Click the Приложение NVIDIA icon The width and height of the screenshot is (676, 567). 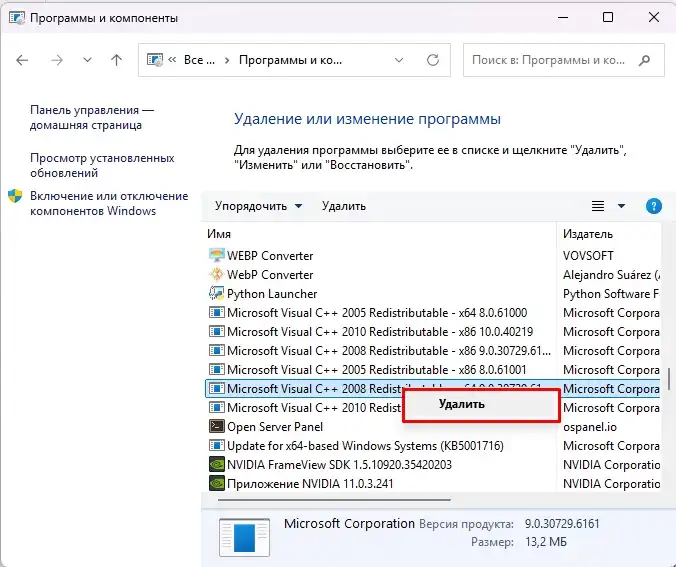click(x=216, y=483)
